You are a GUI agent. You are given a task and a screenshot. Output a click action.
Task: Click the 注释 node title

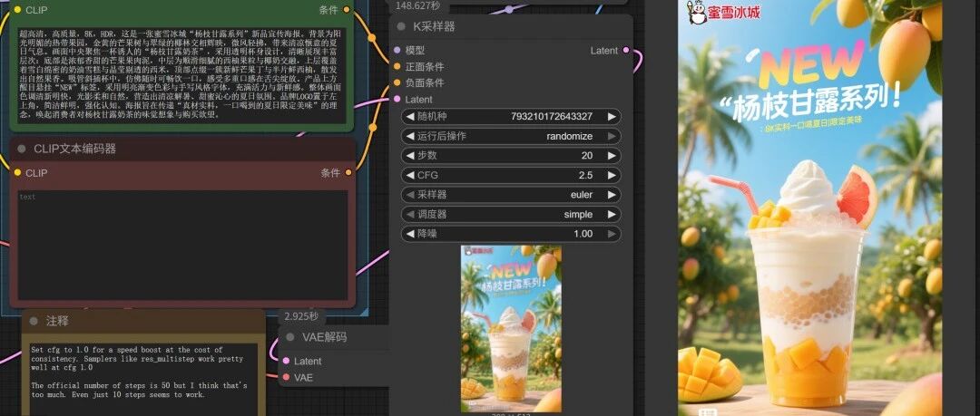pyautogui.click(x=57, y=321)
